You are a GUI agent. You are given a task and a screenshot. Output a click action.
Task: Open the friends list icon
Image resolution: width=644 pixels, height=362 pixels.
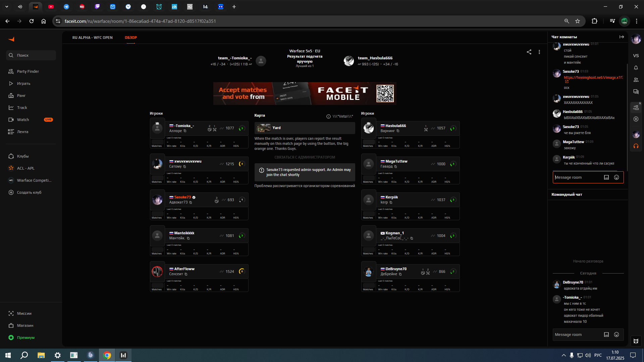[x=636, y=80]
